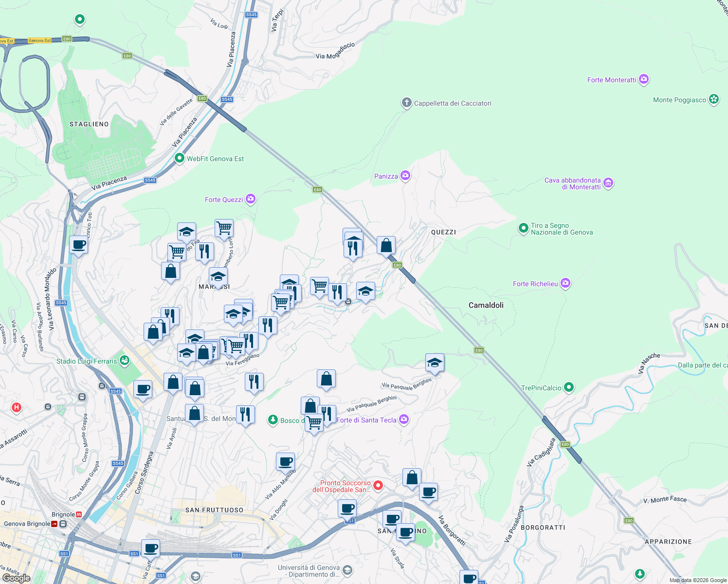Select the Forte Quezzi camera marker
This screenshot has width=728, height=584.
[251, 199]
